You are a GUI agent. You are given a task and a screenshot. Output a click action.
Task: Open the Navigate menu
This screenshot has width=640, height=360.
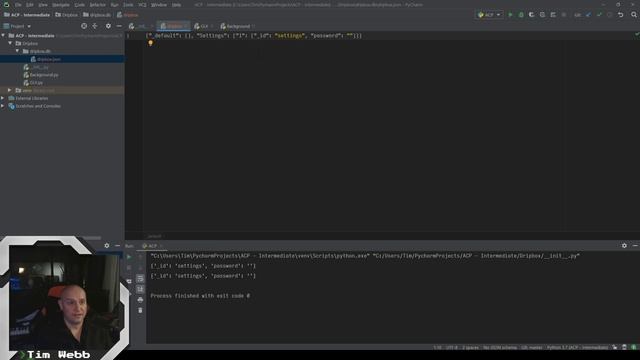coord(61,5)
